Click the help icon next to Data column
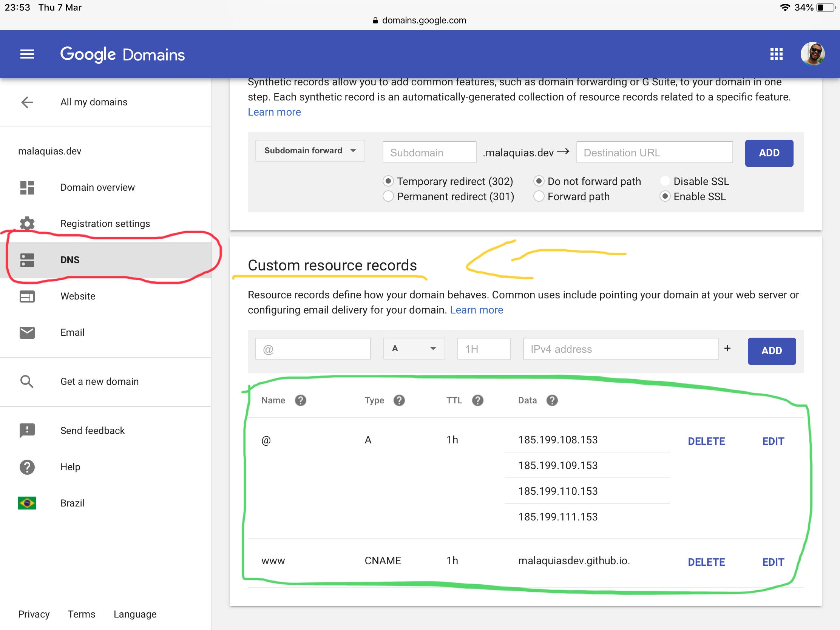Viewport: 840px width, 630px height. [x=552, y=400]
